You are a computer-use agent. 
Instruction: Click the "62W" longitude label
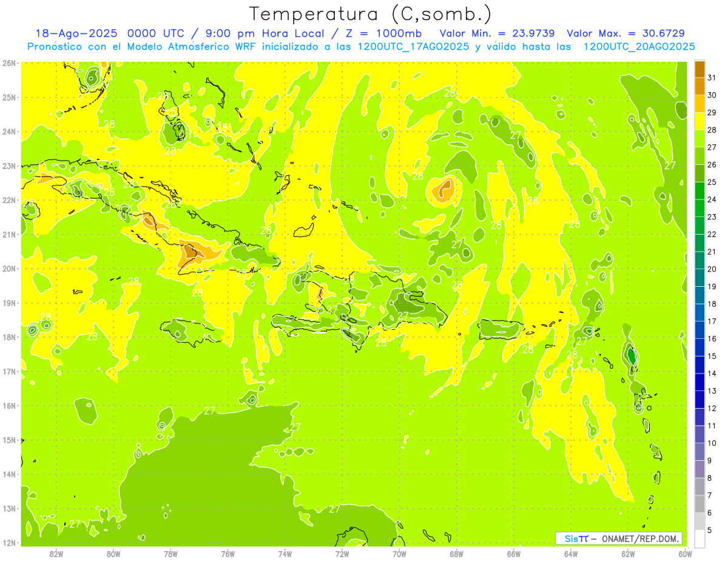[628, 554]
